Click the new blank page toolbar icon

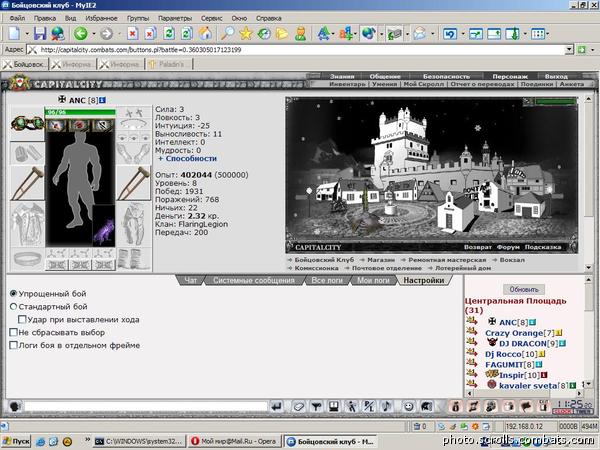(14, 34)
